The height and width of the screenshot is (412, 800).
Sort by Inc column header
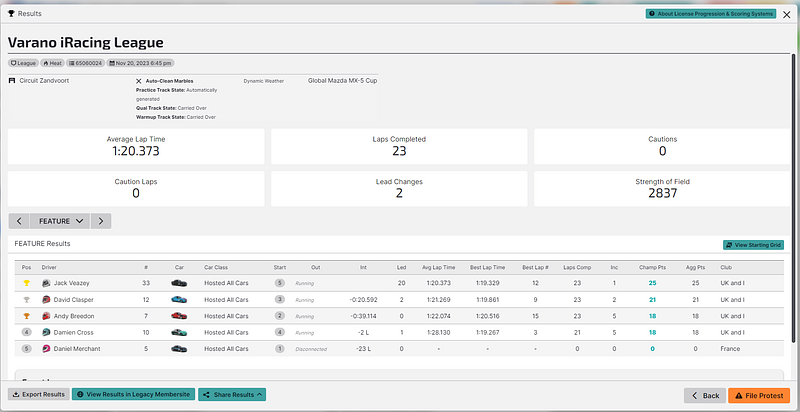pyautogui.click(x=614, y=267)
